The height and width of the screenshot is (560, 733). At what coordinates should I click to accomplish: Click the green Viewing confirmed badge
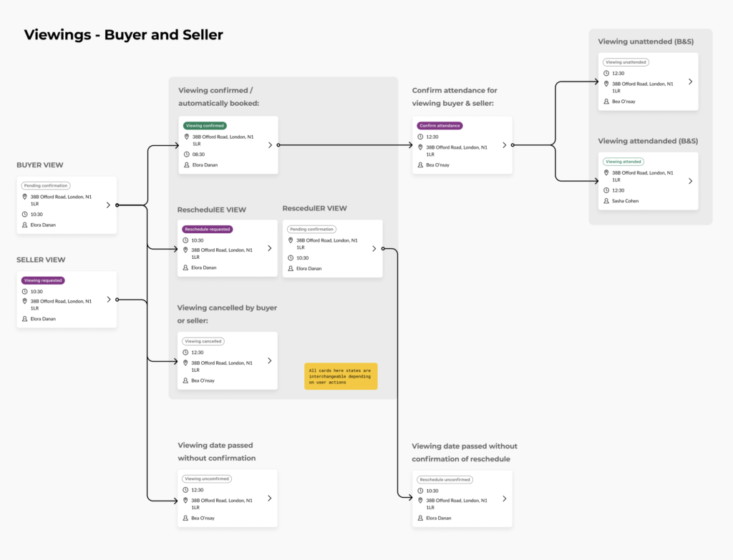pos(205,125)
